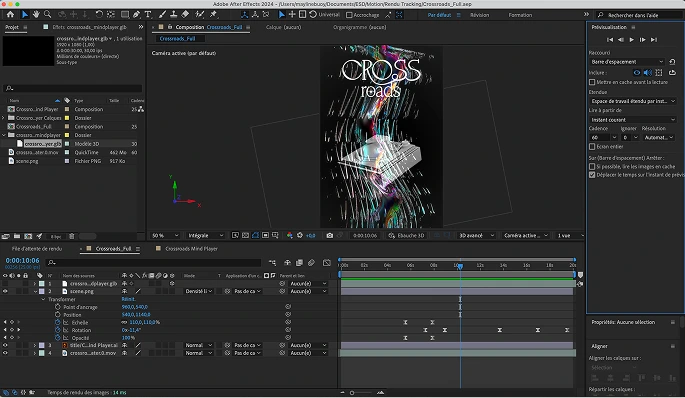This screenshot has width=685, height=398.
Task: Click the Réinit. link in Transformer
Action: [x=128, y=299]
